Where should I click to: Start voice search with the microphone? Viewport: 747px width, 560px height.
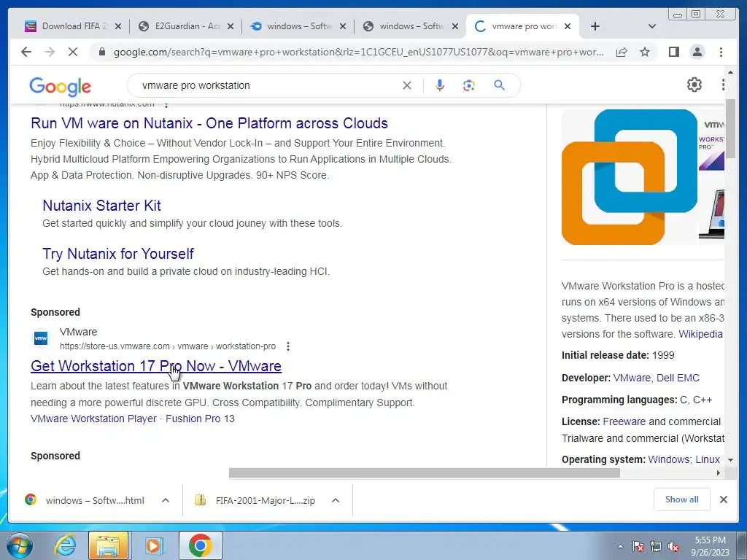click(x=440, y=85)
